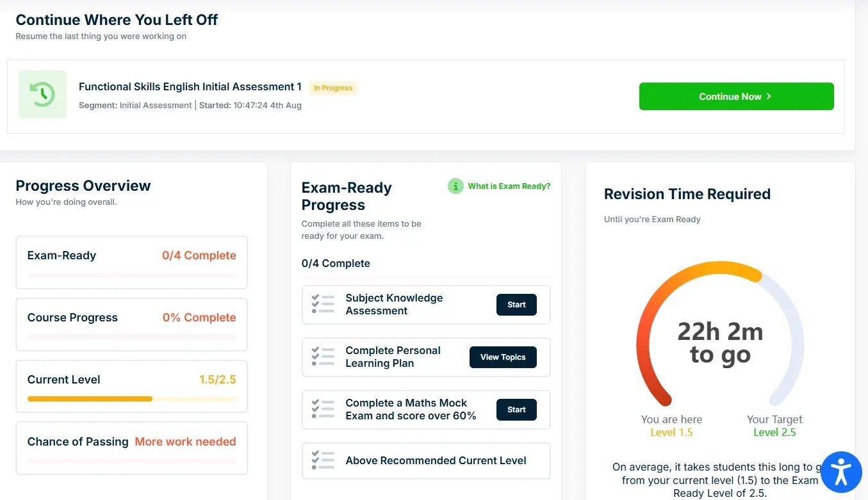Click View Topics for Personal Learning Plan

point(503,357)
